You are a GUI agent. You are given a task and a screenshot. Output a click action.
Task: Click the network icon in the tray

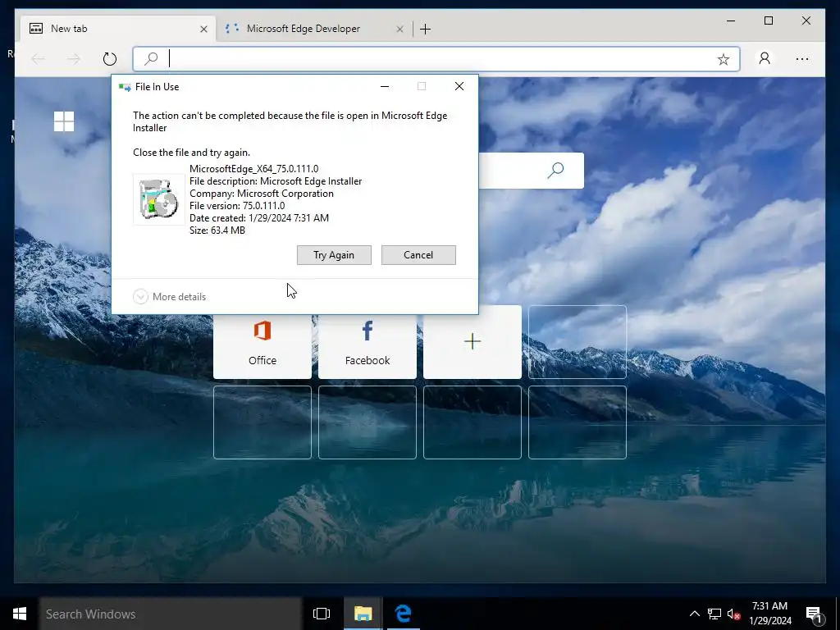(x=714, y=614)
